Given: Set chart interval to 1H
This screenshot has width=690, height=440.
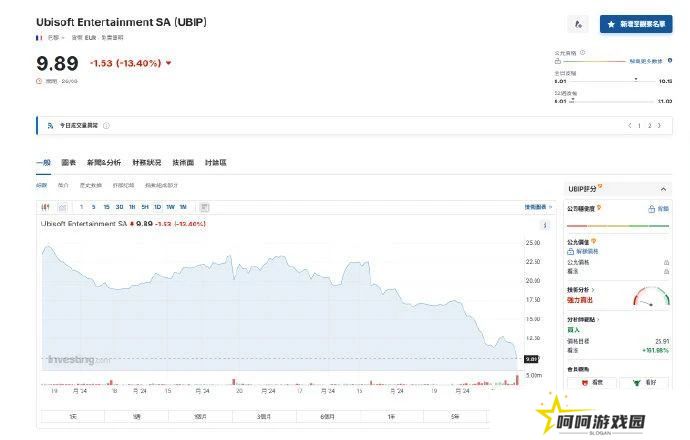Looking at the screenshot, I should click(132, 207).
